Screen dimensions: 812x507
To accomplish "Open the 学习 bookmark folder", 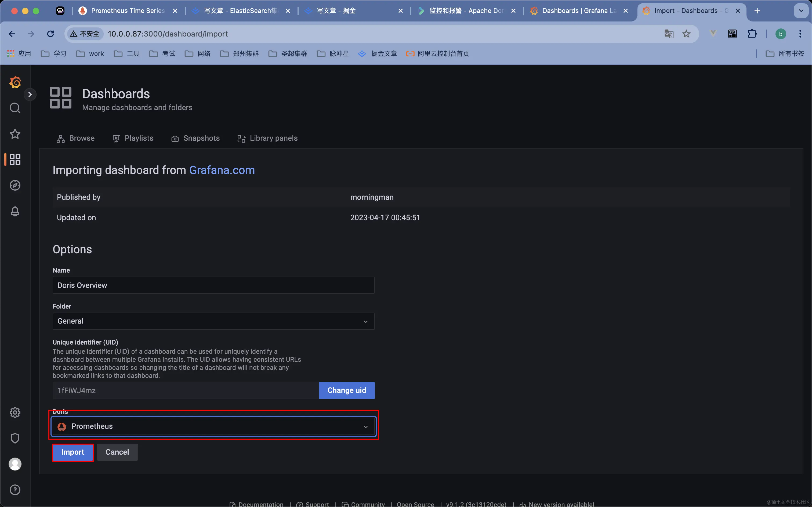I will [x=54, y=54].
